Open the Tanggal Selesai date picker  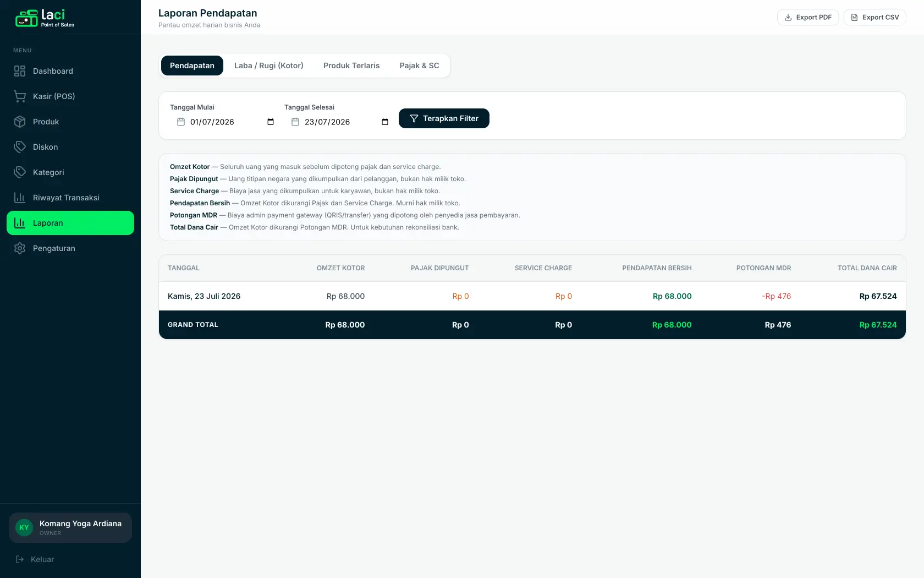click(385, 122)
